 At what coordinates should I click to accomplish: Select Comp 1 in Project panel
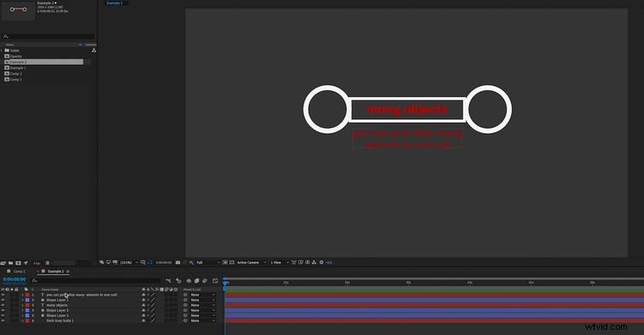coord(15,79)
